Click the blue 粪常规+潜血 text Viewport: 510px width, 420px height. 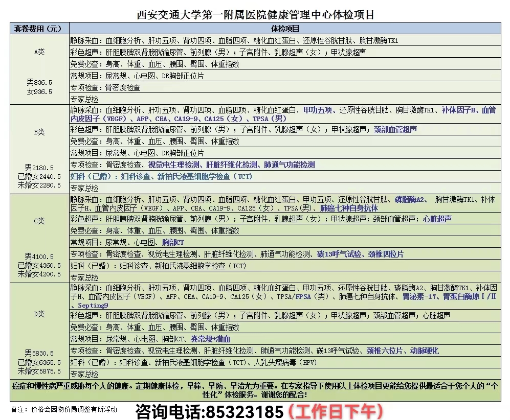coord(210,339)
